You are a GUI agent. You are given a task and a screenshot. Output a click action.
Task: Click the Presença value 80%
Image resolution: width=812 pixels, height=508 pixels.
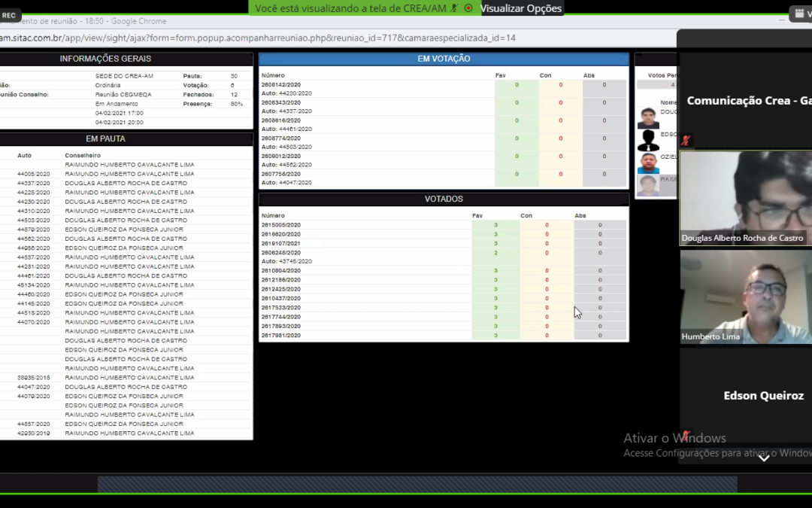click(237, 104)
